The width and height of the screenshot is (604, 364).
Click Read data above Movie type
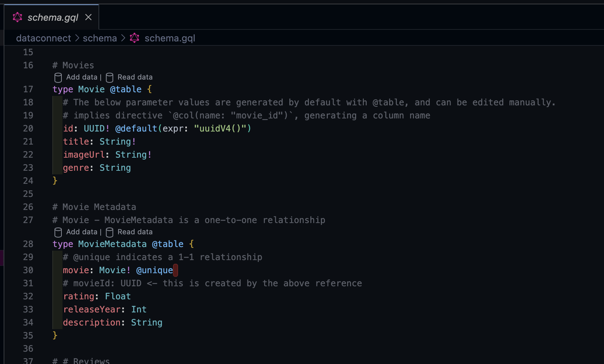tap(135, 77)
